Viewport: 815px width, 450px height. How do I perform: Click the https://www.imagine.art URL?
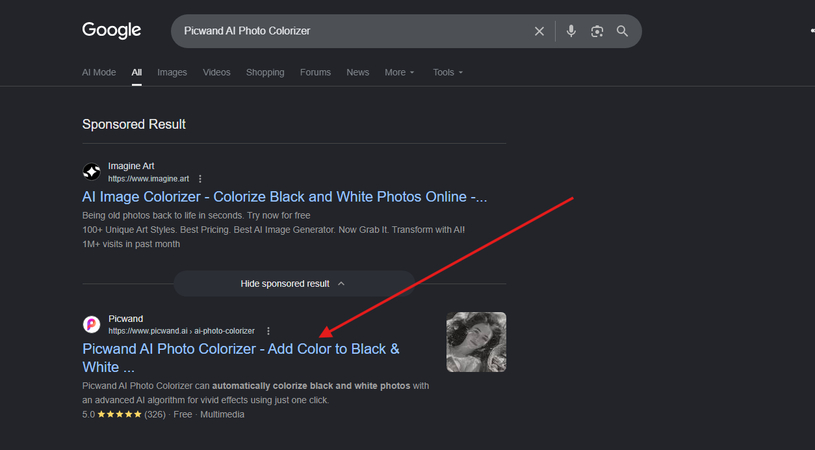coord(148,179)
